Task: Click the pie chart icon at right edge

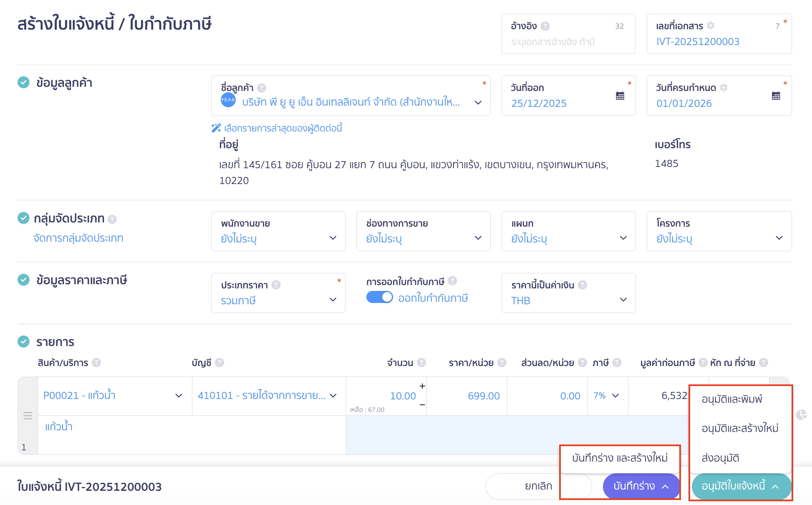Action: (x=801, y=414)
